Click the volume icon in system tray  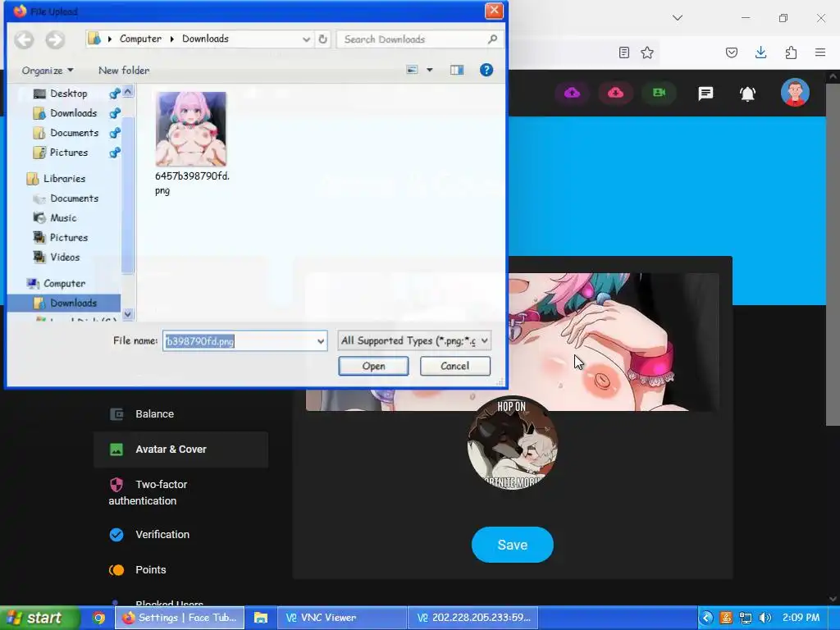tap(765, 618)
